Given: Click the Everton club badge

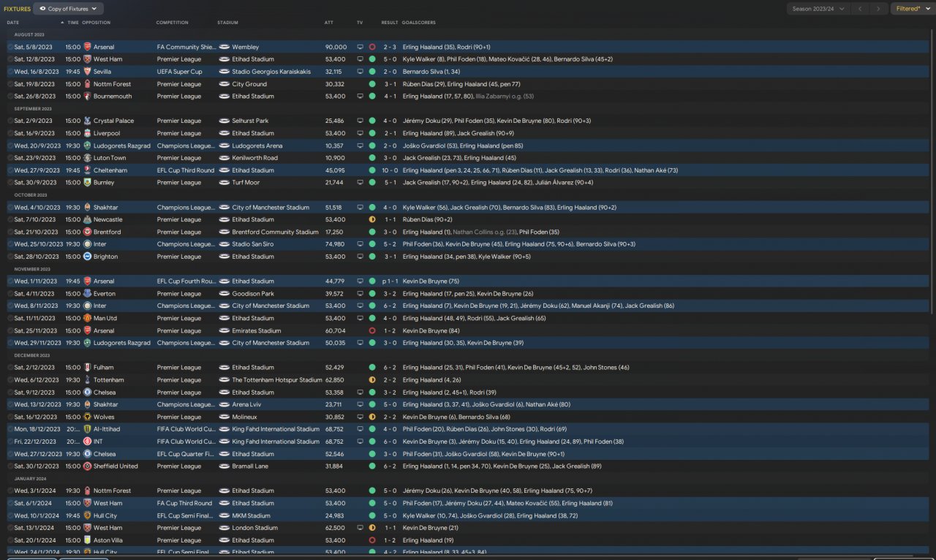Looking at the screenshot, I should (x=87, y=294).
